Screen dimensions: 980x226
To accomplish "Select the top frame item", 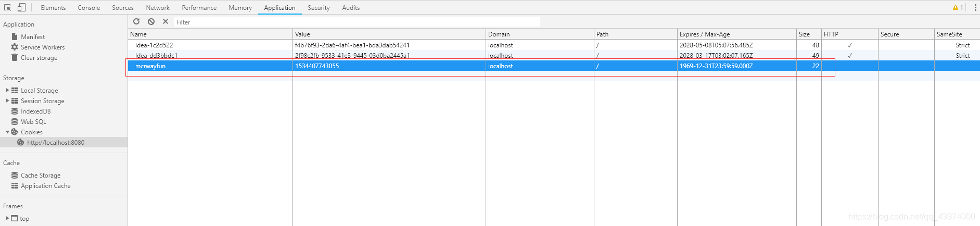I will coord(24,218).
